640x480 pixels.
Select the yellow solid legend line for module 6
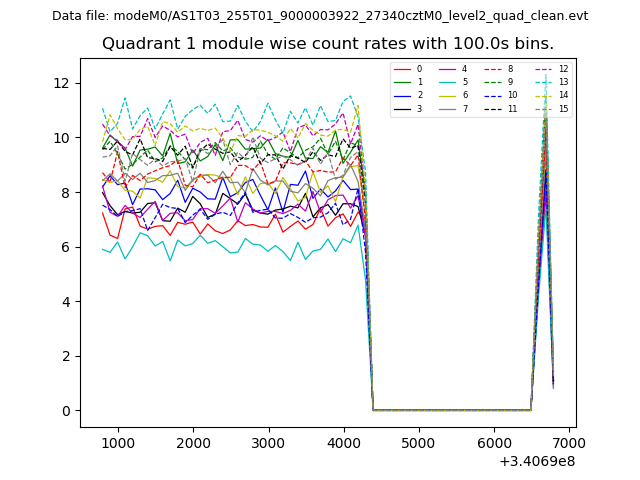pos(445,95)
